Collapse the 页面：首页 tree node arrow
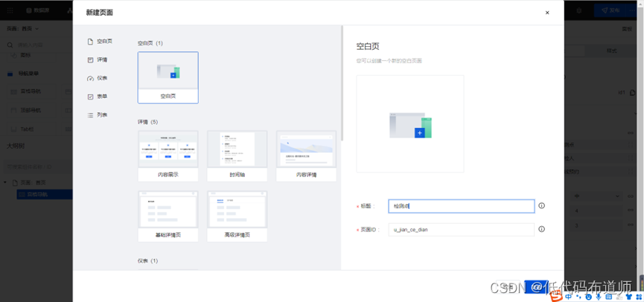Image resolution: width=644 pixels, height=302 pixels. pyautogui.click(x=5, y=182)
